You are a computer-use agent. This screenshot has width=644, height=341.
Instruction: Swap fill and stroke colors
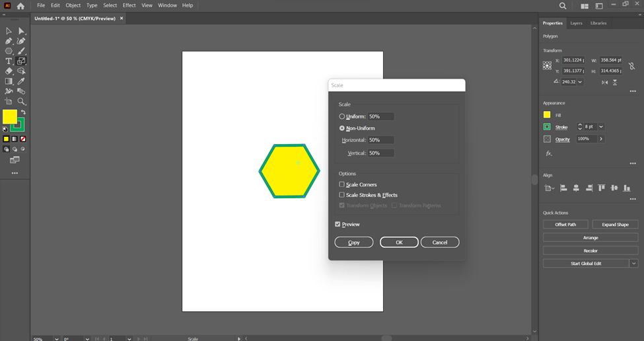tap(23, 112)
